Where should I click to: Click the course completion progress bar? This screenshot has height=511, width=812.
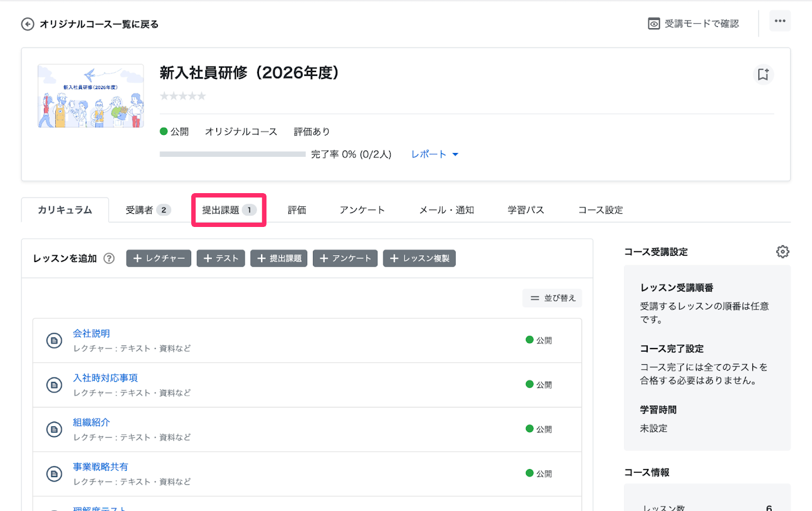click(233, 154)
